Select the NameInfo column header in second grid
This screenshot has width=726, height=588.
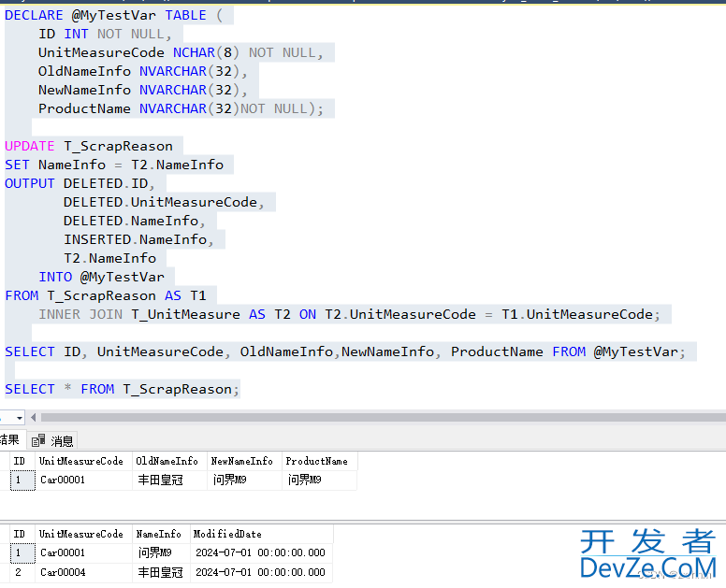pos(159,534)
